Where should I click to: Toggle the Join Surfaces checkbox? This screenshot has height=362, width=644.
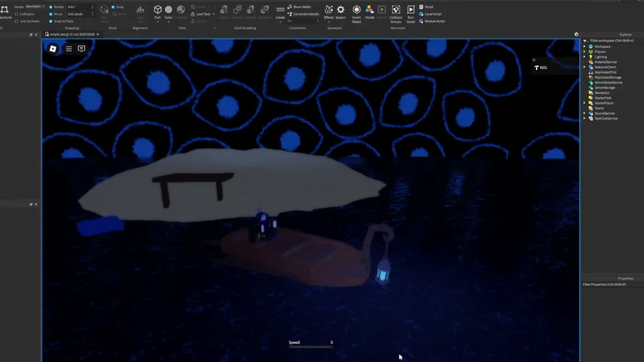point(16,21)
